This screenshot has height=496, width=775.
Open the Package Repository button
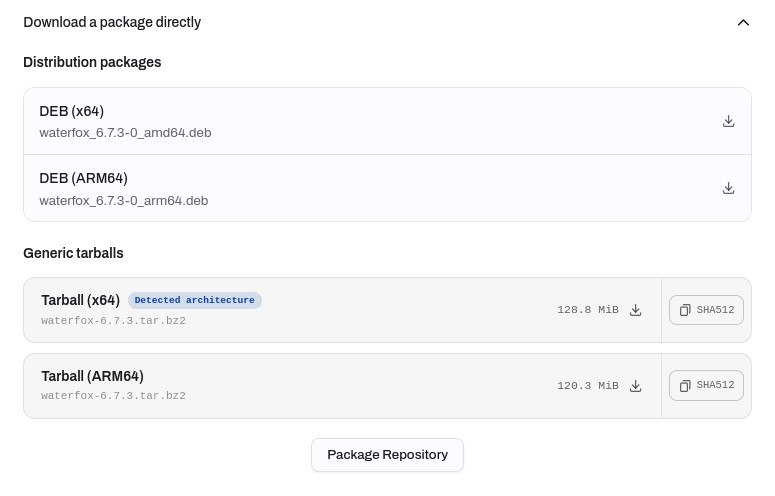388,455
